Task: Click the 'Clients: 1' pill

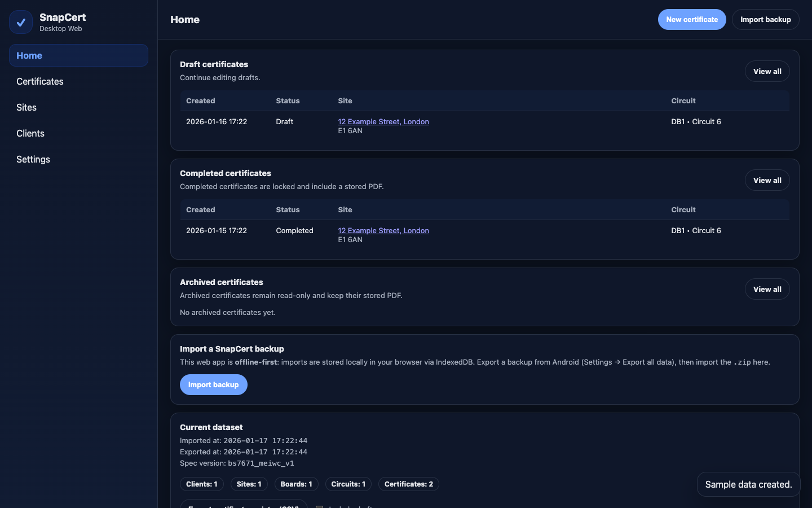Action: tap(202, 484)
